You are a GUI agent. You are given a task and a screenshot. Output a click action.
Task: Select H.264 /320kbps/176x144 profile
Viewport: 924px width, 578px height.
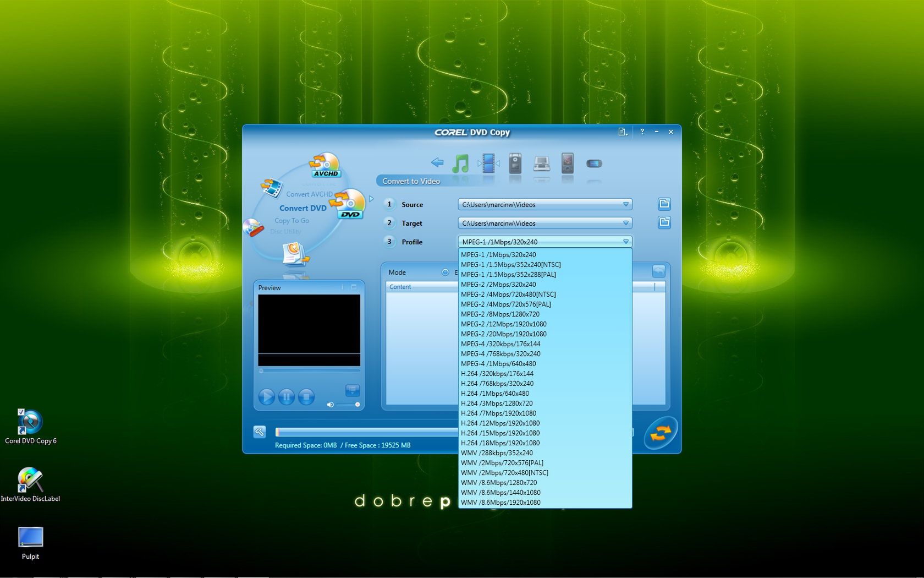544,374
